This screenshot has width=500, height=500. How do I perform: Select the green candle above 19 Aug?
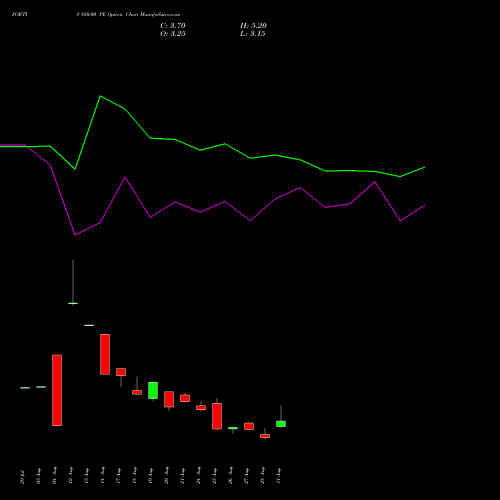click(153, 390)
